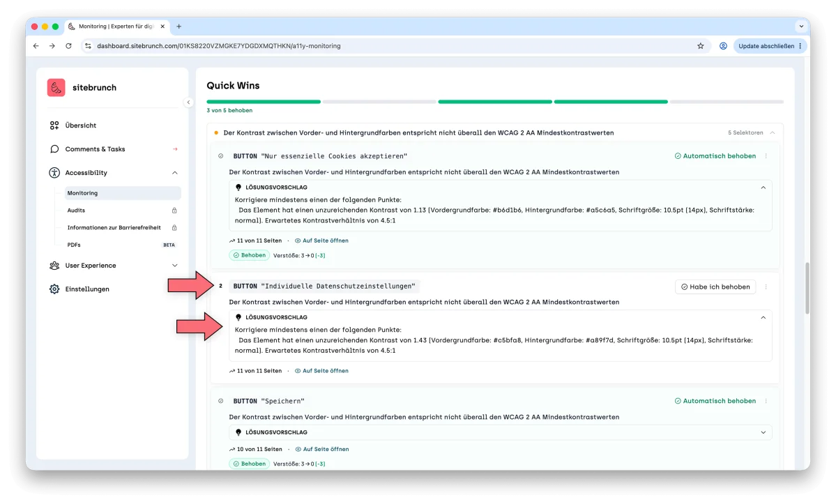Open more options for Individuelle Datenschutzeinstellungen item
Image resolution: width=836 pixels, height=504 pixels.
point(766,287)
